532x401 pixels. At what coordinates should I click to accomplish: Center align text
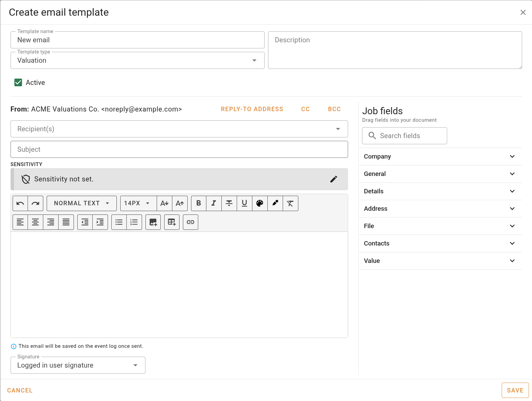35,222
